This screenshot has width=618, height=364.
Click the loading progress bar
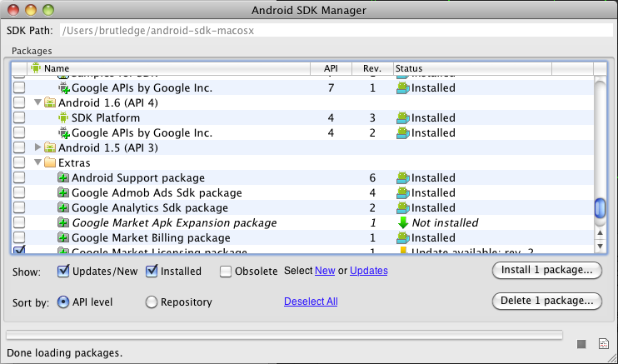coord(284,335)
